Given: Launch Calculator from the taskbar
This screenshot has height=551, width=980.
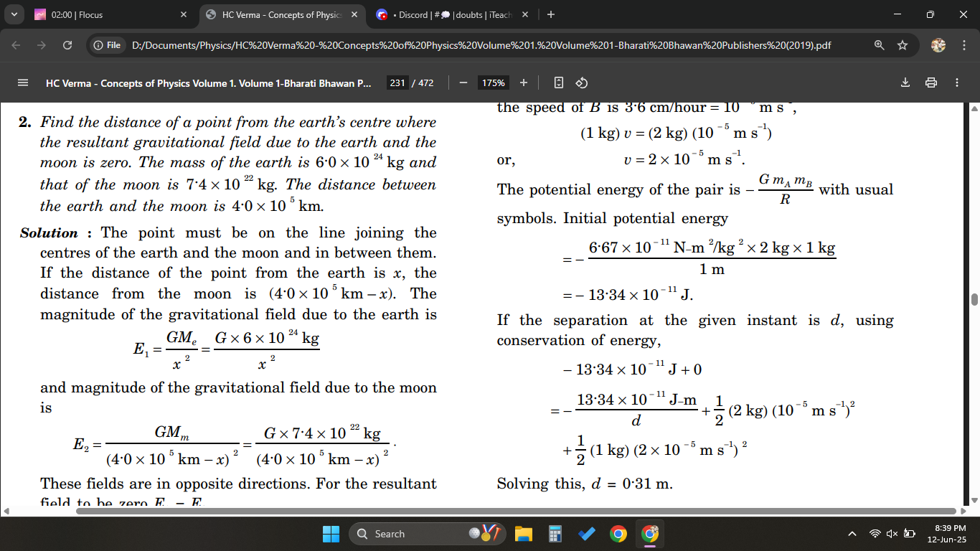Looking at the screenshot, I should (x=555, y=534).
